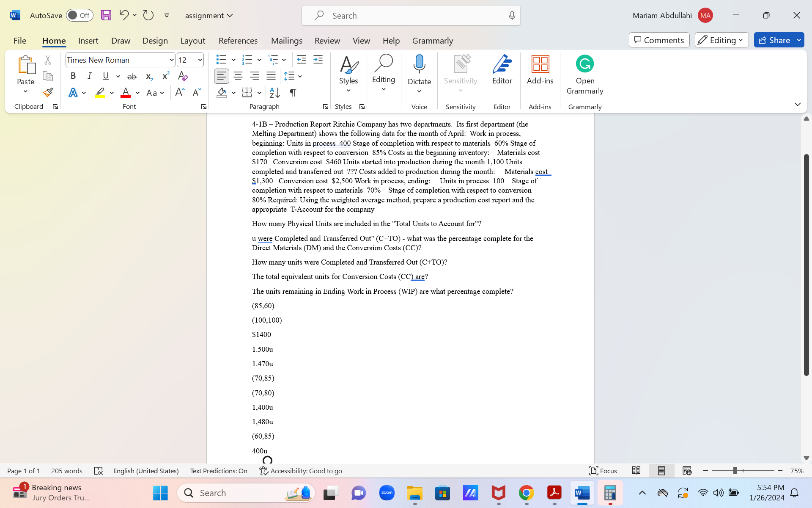
Task: Click the Share button
Action: [x=775, y=40]
